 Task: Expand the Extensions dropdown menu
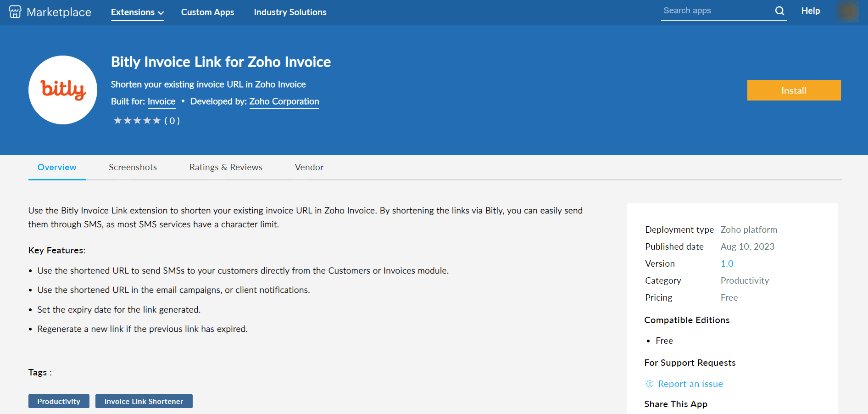coord(137,12)
